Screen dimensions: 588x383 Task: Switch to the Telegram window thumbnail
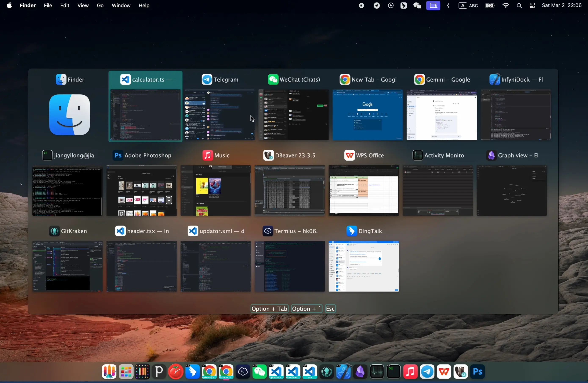220,115
